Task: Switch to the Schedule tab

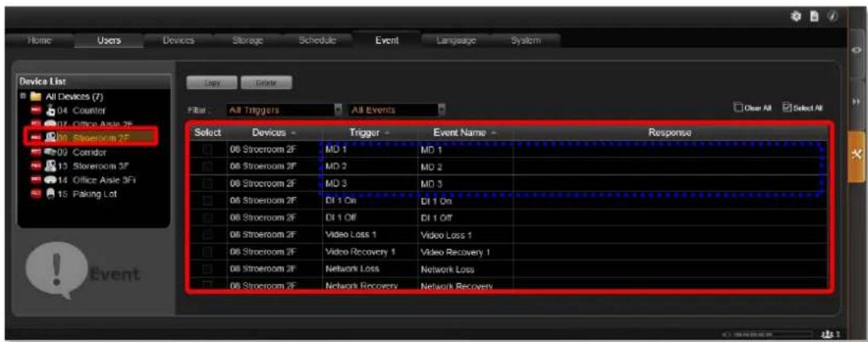Action: tap(317, 40)
